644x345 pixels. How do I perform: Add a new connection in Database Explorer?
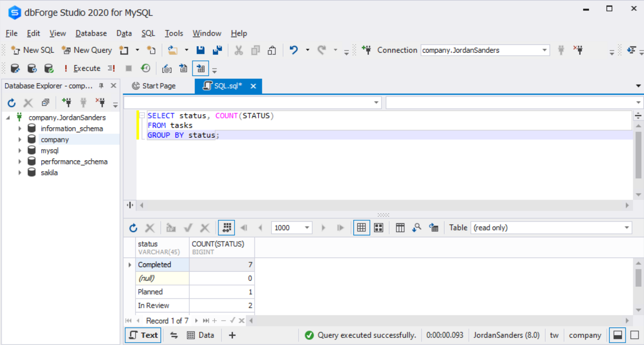point(67,103)
